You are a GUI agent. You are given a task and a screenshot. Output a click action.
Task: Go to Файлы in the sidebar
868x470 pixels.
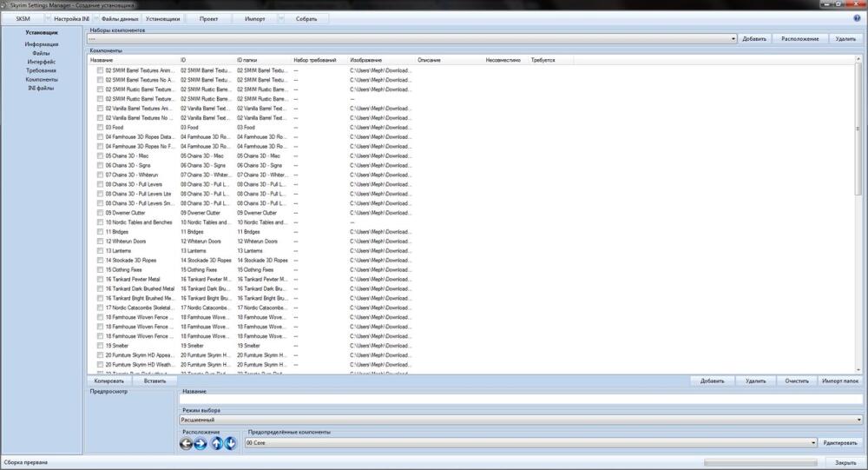[x=42, y=53]
